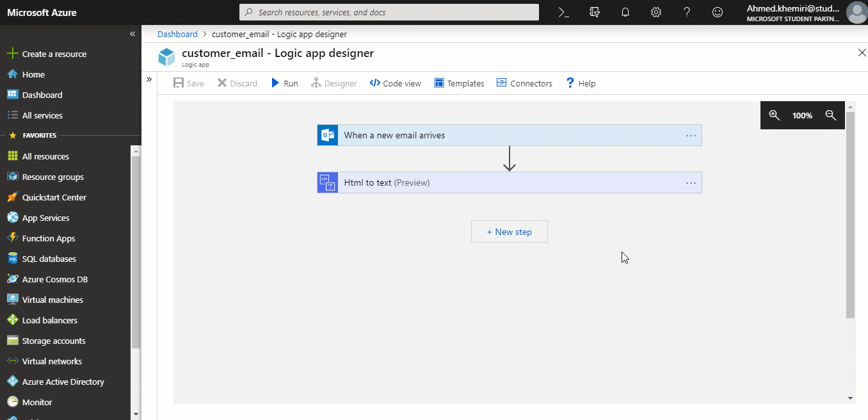Run the logic app
The height and width of the screenshot is (420, 868).
(285, 83)
